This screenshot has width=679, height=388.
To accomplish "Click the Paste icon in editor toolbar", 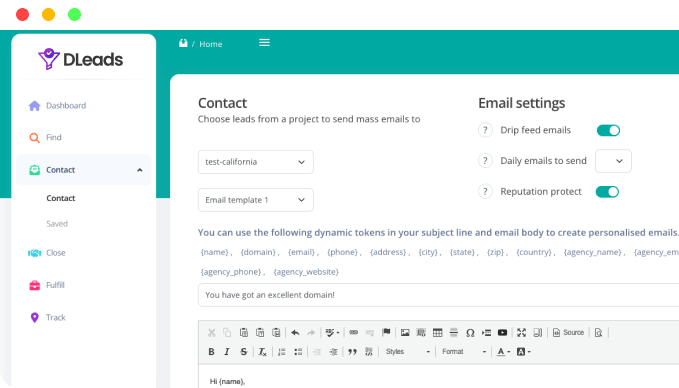I will (x=244, y=333).
